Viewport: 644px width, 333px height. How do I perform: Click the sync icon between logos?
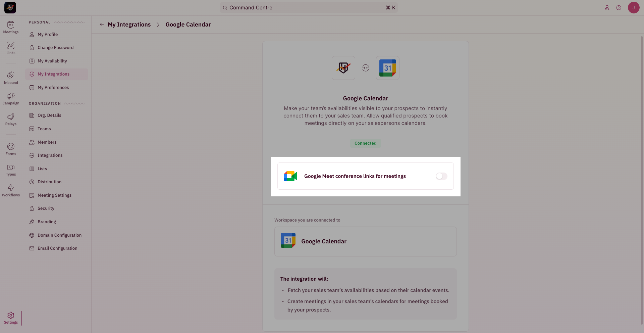(x=366, y=68)
